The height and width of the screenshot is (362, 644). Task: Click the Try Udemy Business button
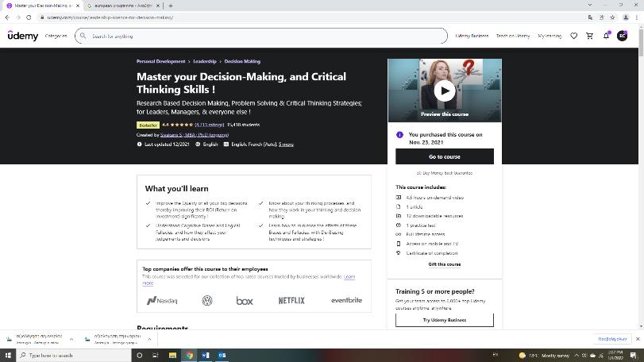coord(445,320)
